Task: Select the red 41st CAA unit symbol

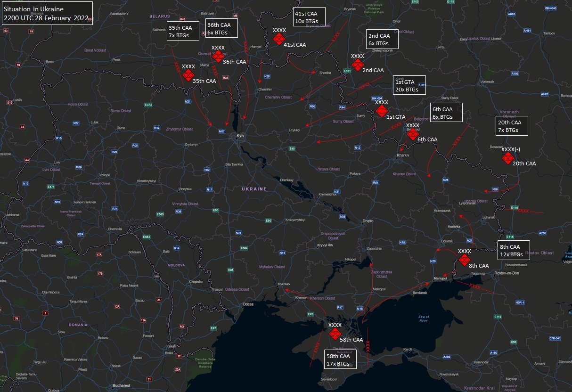Action: click(x=279, y=39)
